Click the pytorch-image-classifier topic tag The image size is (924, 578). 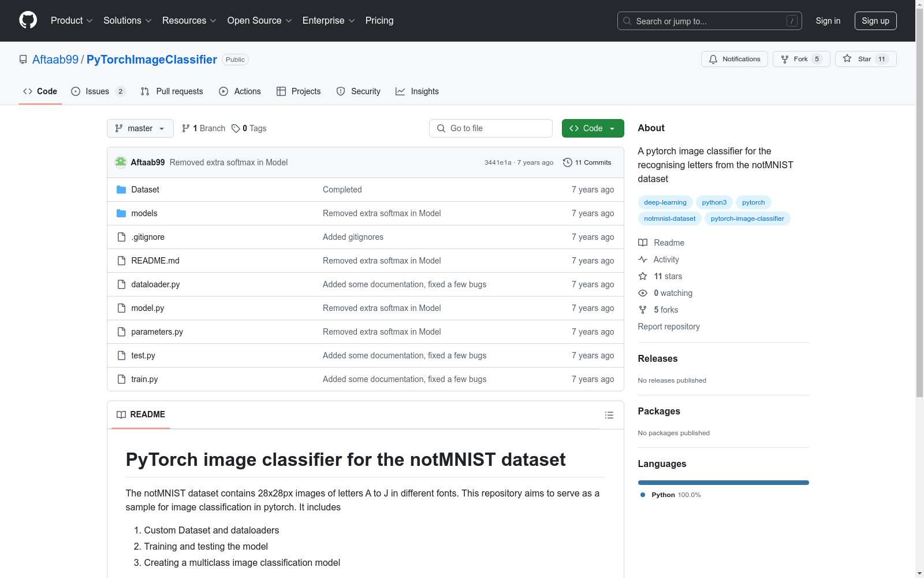point(747,218)
